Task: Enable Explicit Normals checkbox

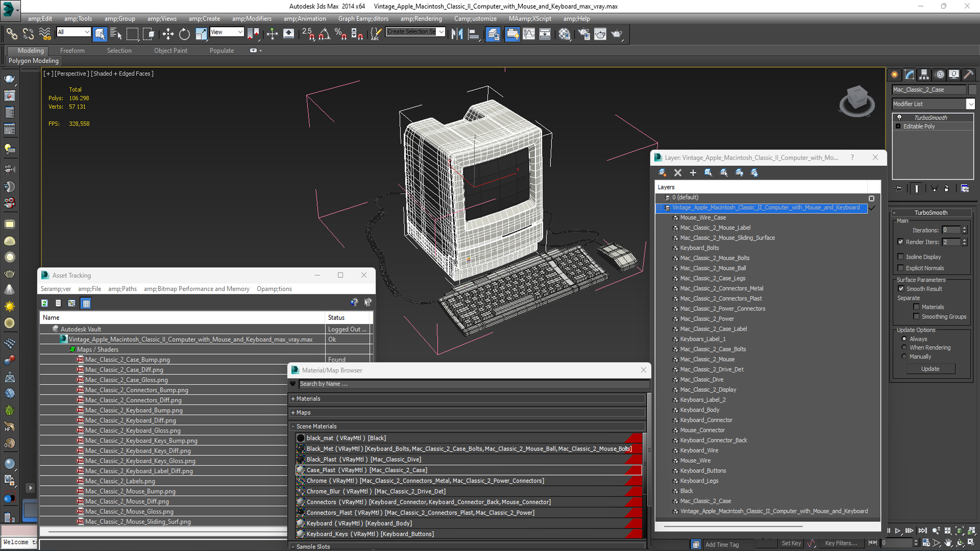Action: pyautogui.click(x=900, y=268)
